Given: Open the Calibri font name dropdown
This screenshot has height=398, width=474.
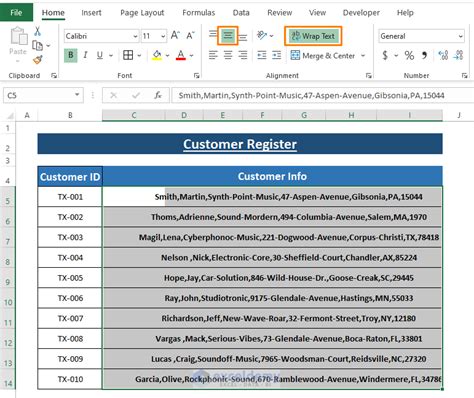Looking at the screenshot, I should [x=135, y=36].
